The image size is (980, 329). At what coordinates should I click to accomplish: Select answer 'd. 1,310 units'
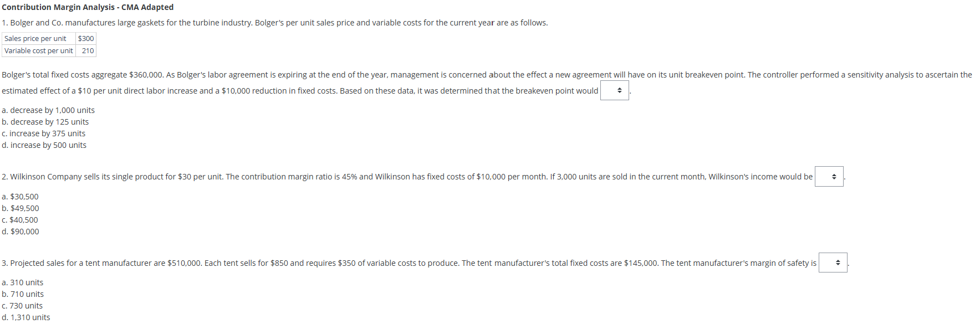(25, 317)
